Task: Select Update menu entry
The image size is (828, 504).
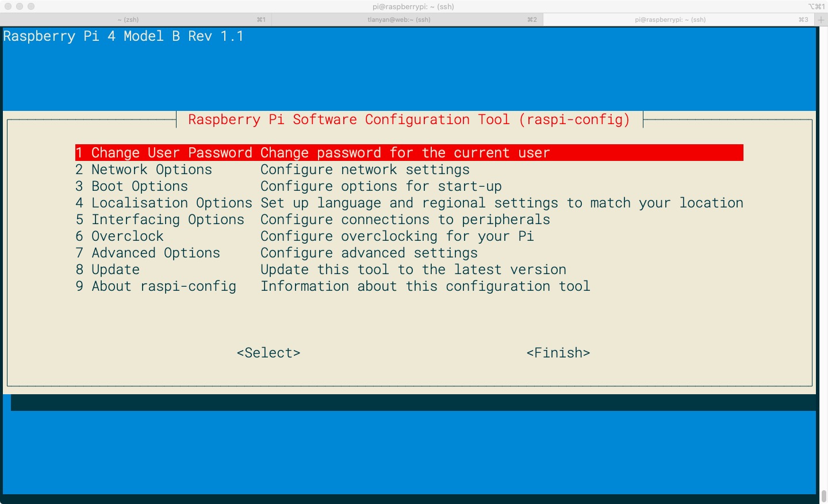Action: click(115, 270)
